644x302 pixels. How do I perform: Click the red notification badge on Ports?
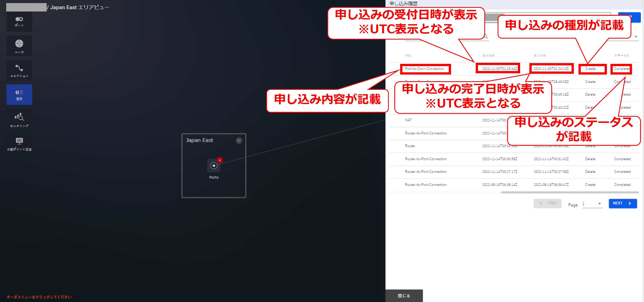(x=220, y=160)
